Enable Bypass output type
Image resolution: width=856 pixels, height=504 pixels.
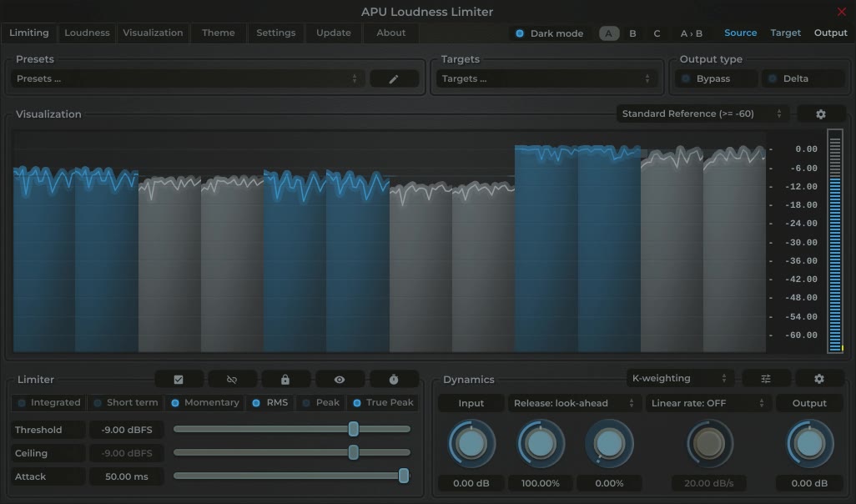pyautogui.click(x=716, y=78)
